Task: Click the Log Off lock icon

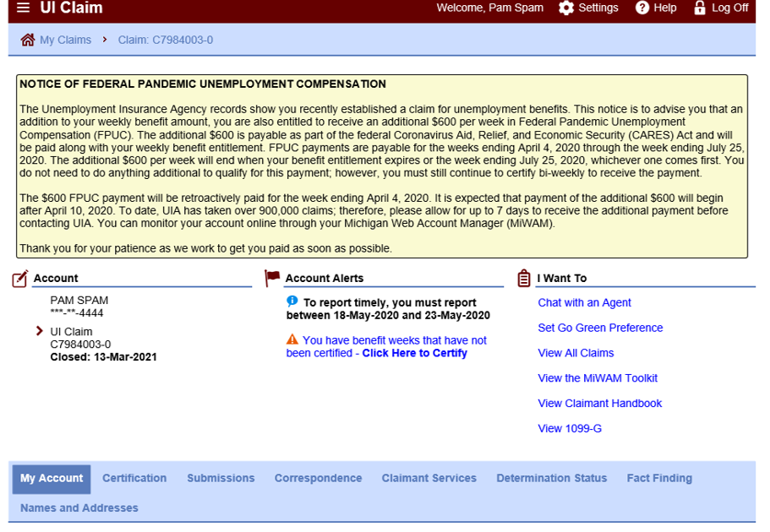Action: [x=700, y=8]
